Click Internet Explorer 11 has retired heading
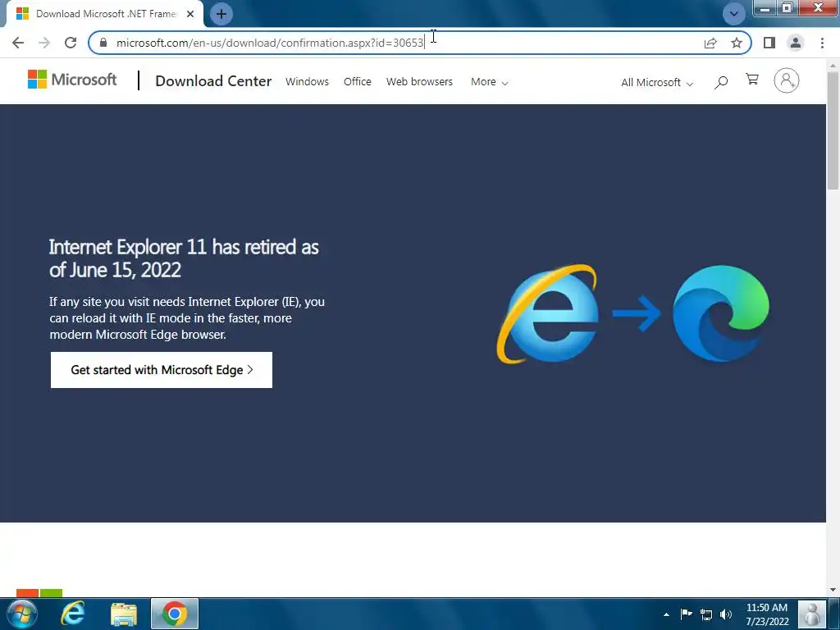 click(184, 258)
